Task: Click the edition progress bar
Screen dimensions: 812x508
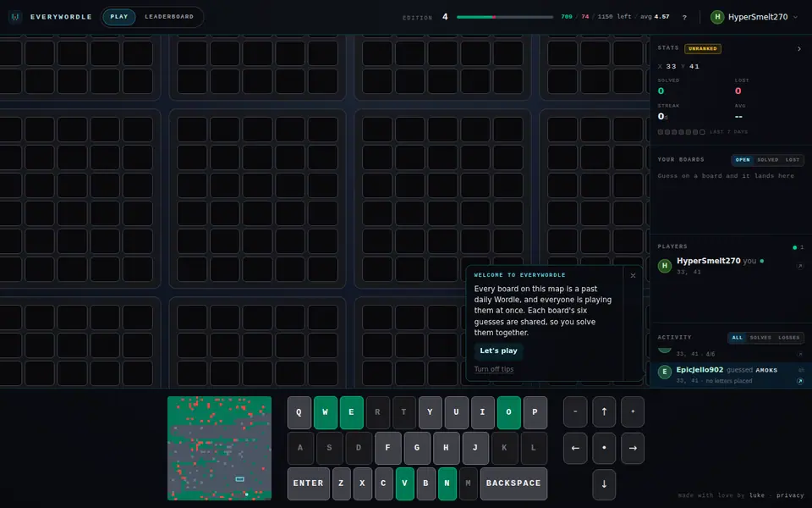Action: tap(505, 17)
